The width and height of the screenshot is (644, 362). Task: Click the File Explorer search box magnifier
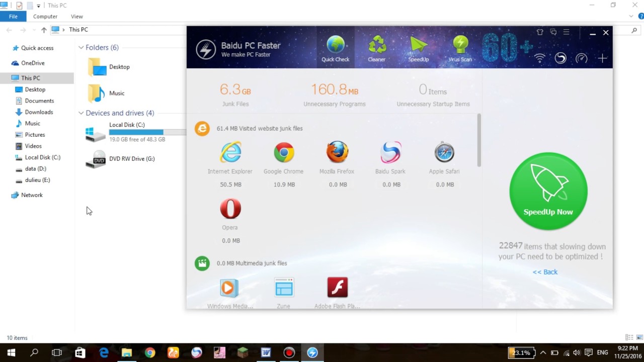coord(634,30)
